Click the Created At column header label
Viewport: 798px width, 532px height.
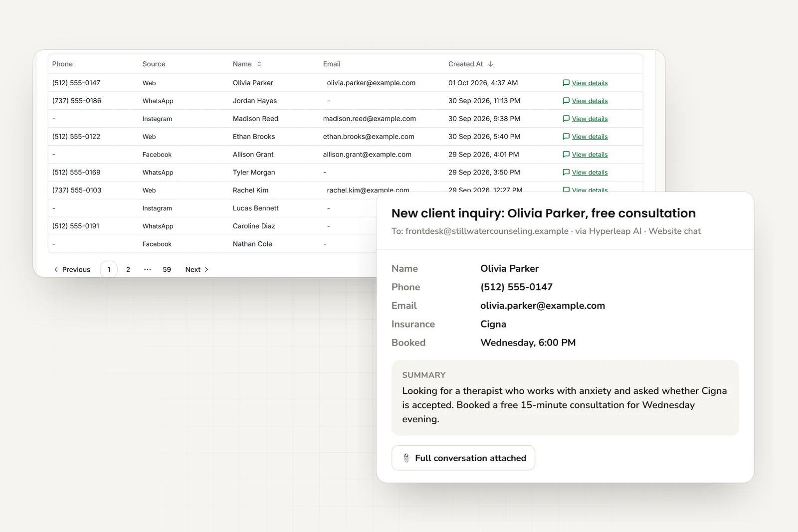465,64
